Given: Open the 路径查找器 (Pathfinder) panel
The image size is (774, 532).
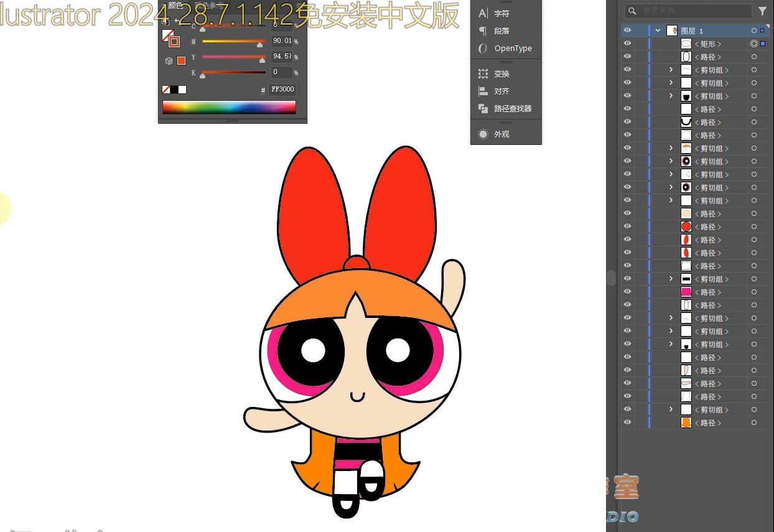Looking at the screenshot, I should tap(505, 108).
